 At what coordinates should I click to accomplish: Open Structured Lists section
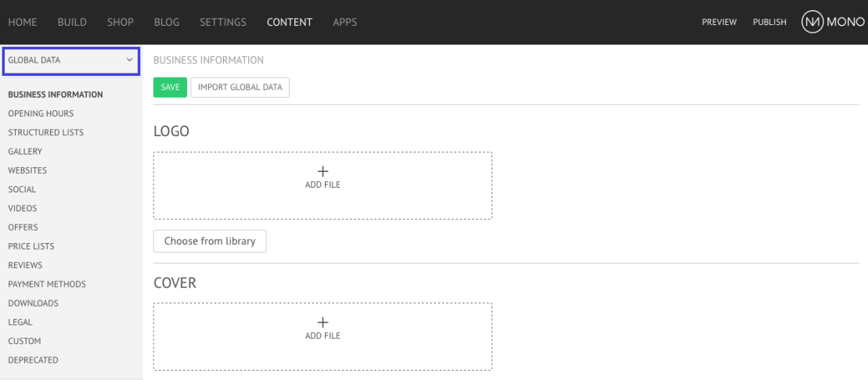point(46,133)
